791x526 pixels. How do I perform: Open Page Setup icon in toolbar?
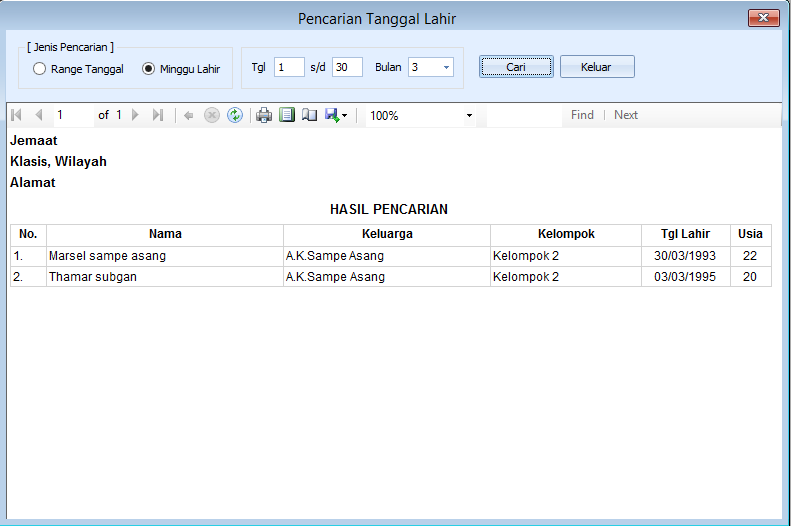coord(310,115)
